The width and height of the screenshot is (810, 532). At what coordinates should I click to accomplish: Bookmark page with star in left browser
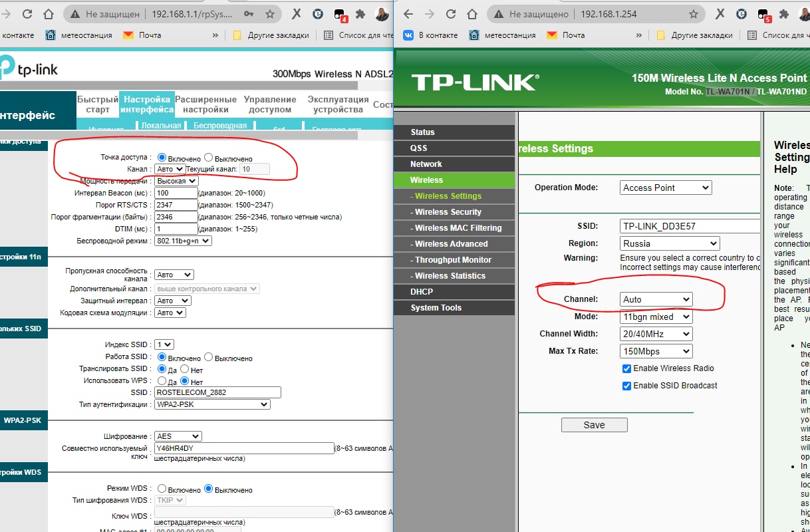pyautogui.click(x=269, y=14)
